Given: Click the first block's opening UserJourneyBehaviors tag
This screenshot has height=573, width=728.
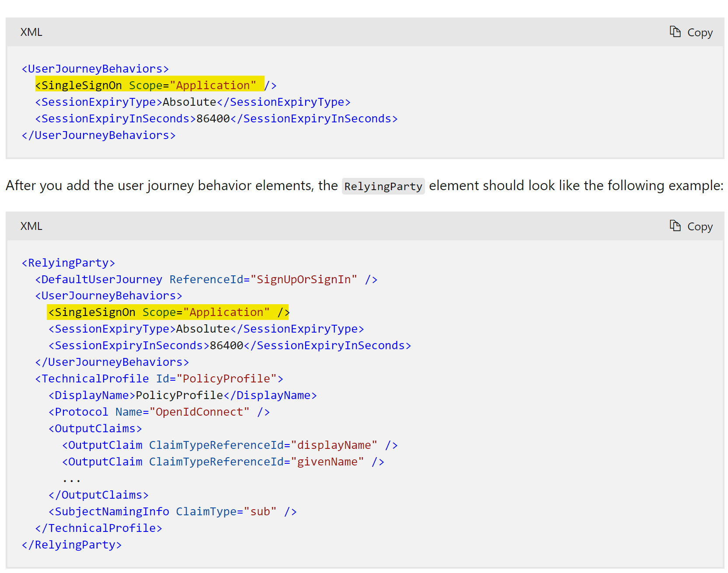Looking at the screenshot, I should [95, 69].
